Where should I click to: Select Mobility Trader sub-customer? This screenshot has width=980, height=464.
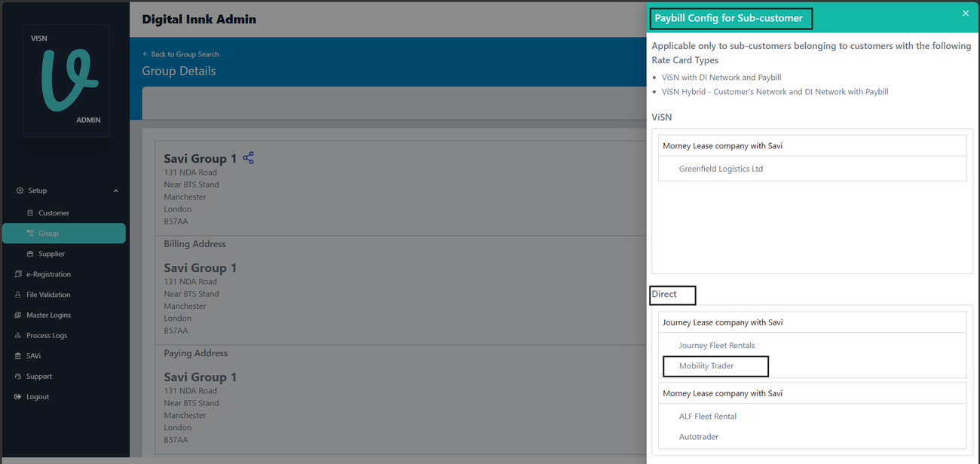706,365
